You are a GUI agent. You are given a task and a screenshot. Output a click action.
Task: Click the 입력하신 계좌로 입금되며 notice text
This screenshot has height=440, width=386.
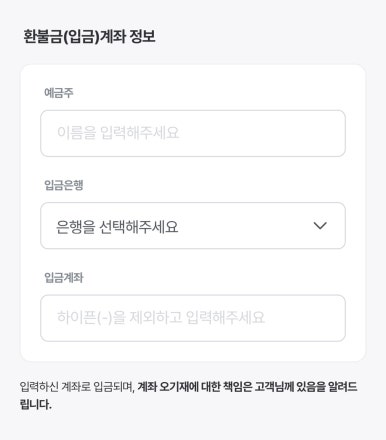click(76, 387)
